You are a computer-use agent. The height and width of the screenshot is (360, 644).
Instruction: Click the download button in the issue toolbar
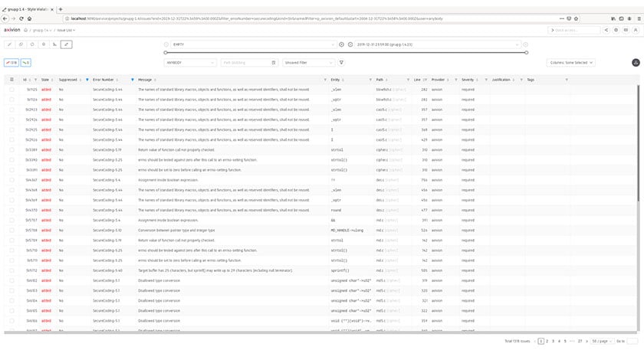pos(635,63)
